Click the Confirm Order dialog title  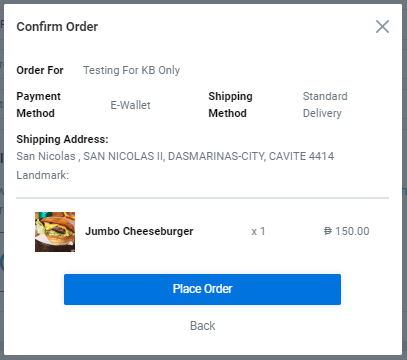[x=57, y=27]
